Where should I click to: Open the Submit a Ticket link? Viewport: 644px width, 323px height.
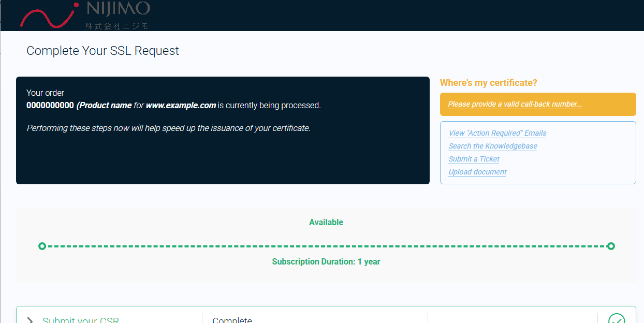pyautogui.click(x=474, y=159)
